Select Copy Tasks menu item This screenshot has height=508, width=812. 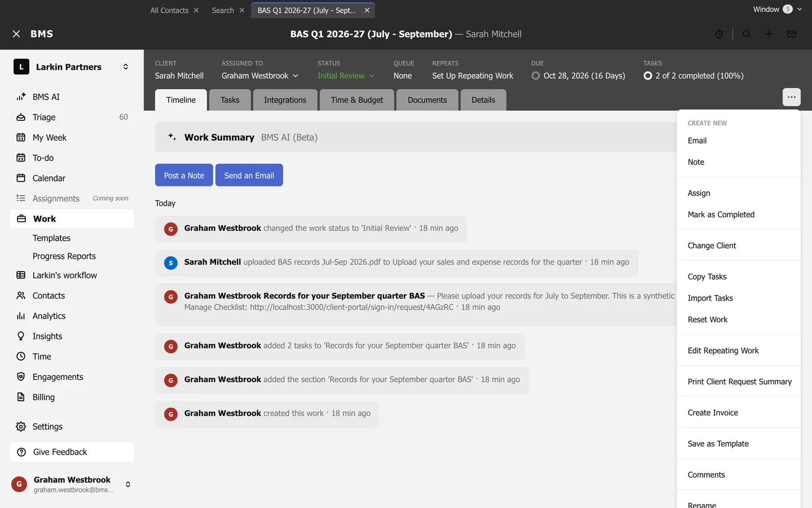739,277
